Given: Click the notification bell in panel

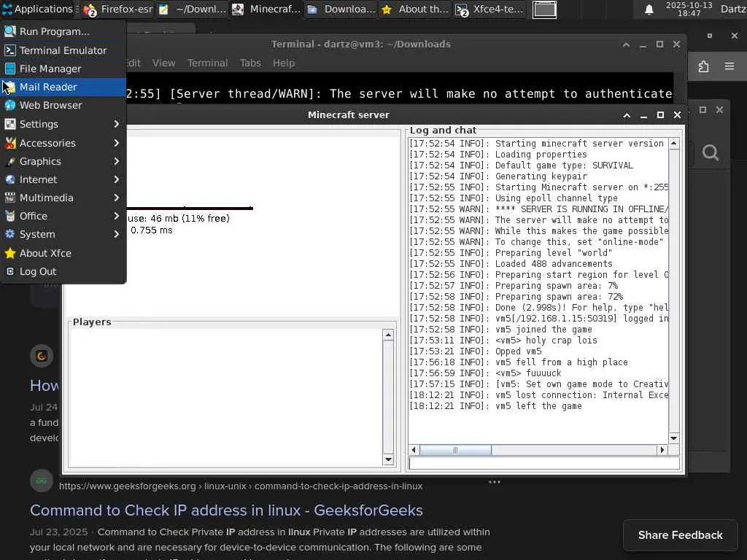Looking at the screenshot, I should click(649, 9).
